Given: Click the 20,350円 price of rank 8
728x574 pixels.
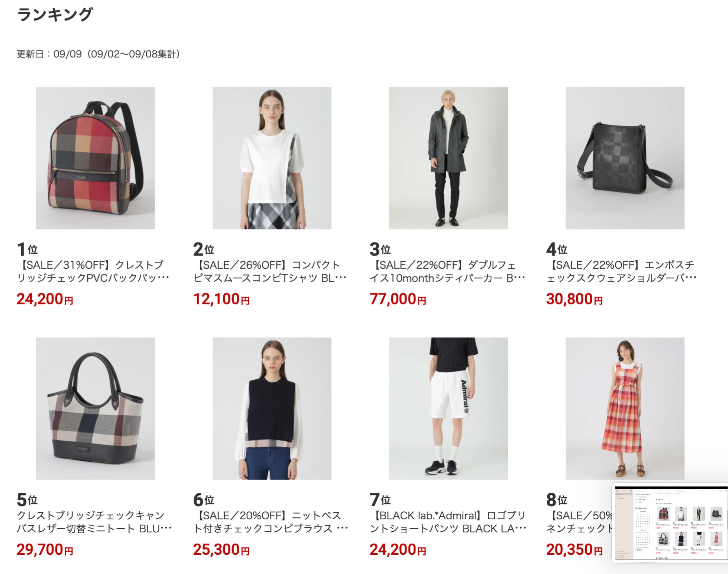Looking at the screenshot, I should [x=574, y=549].
